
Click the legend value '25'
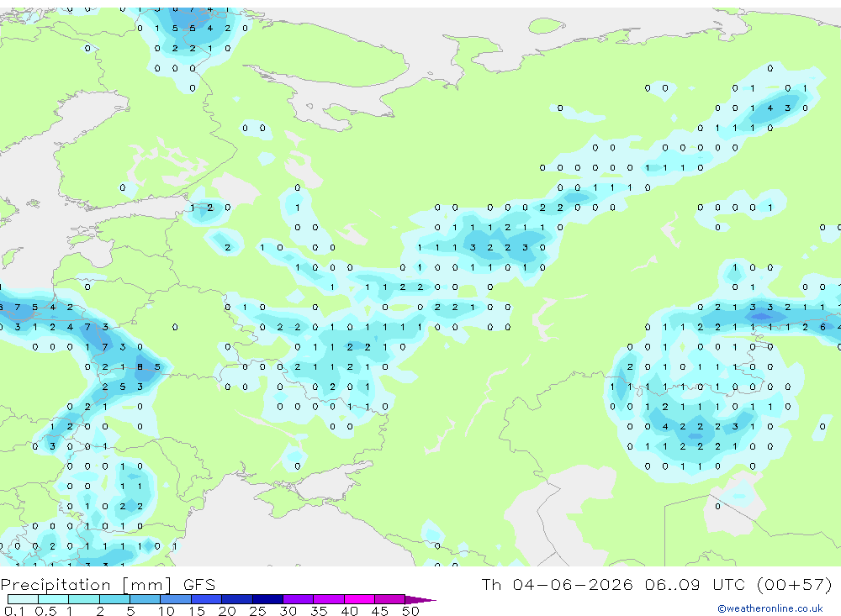[x=257, y=611]
